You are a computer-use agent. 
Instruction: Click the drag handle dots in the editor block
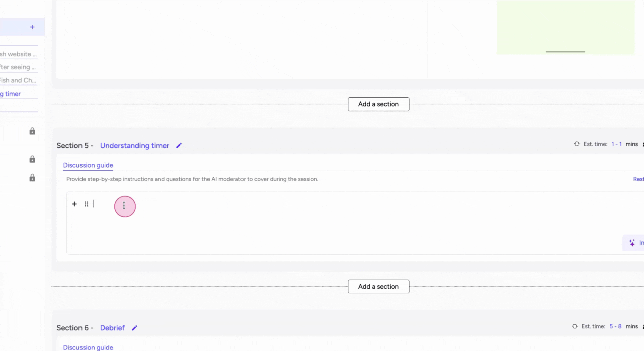pos(86,204)
